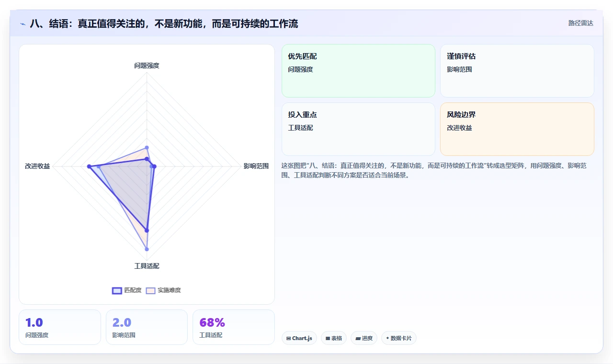613x364 pixels.
Task: Click the 匹配度 legend color box
Action: (117, 290)
